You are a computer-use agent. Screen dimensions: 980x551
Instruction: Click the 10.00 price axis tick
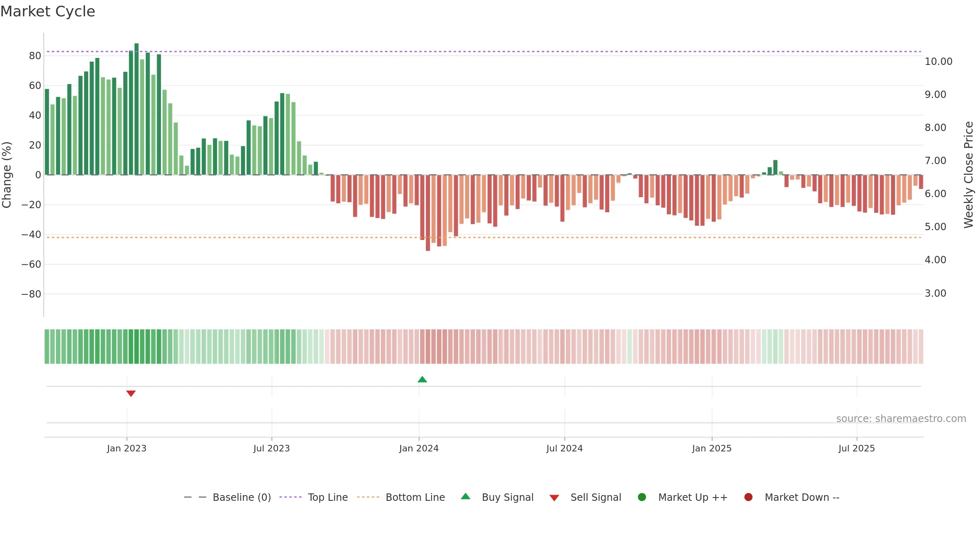pyautogui.click(x=938, y=62)
